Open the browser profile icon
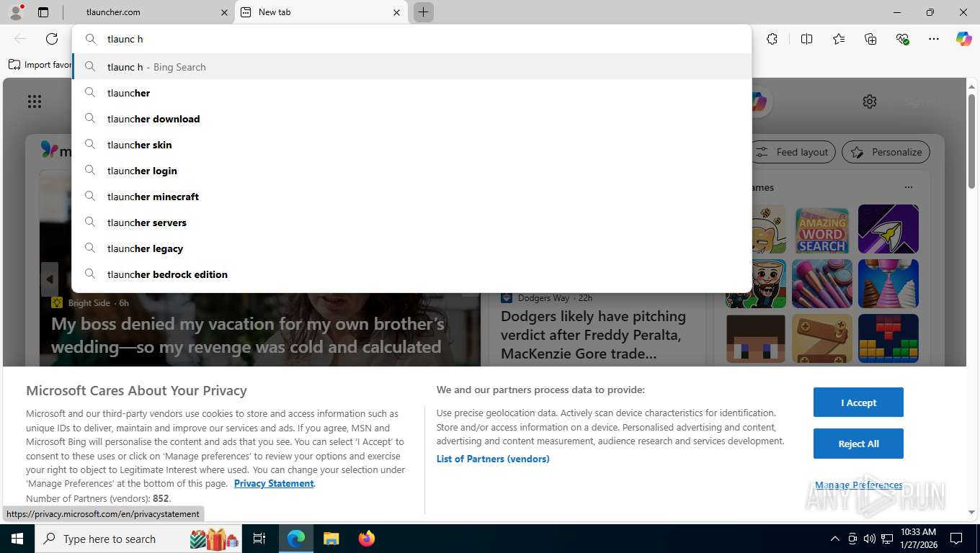This screenshot has width=980, height=553. pos(16,12)
